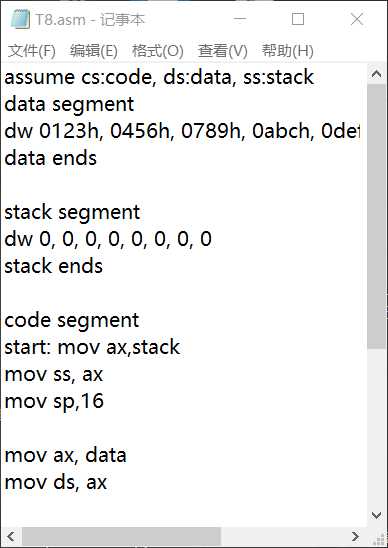Click horizontal scrollbar track right of thumb
The height and width of the screenshot is (548, 388).
[283, 536]
